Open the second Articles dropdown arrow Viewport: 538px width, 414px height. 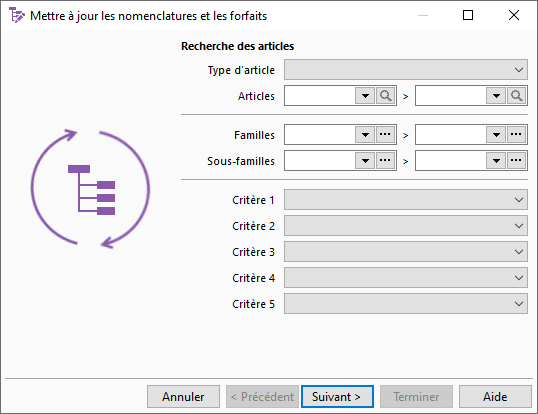[496, 96]
